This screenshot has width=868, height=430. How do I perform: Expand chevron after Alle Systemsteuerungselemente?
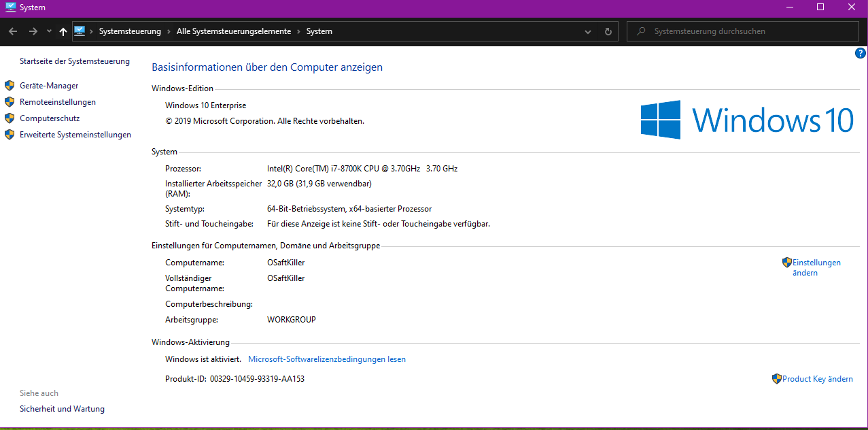pyautogui.click(x=298, y=31)
